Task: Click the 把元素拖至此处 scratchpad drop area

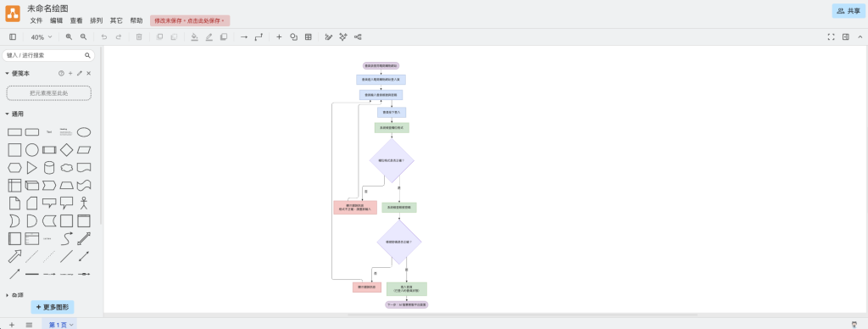Action: click(48, 93)
